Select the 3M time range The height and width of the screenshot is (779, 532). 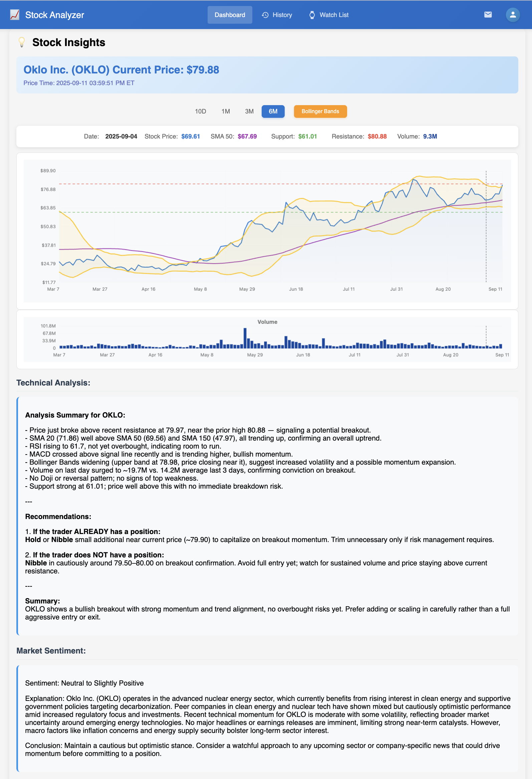point(249,111)
